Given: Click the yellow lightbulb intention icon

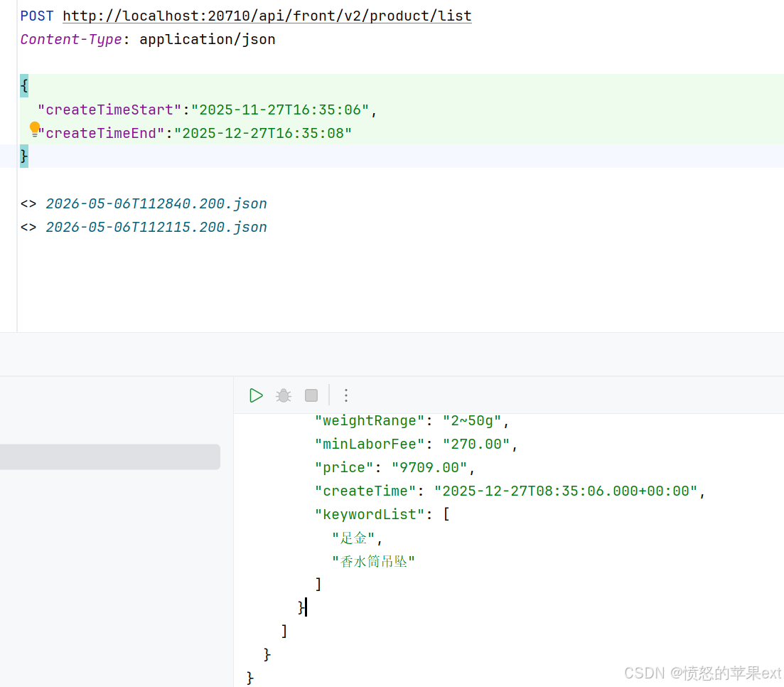Looking at the screenshot, I should [35, 129].
